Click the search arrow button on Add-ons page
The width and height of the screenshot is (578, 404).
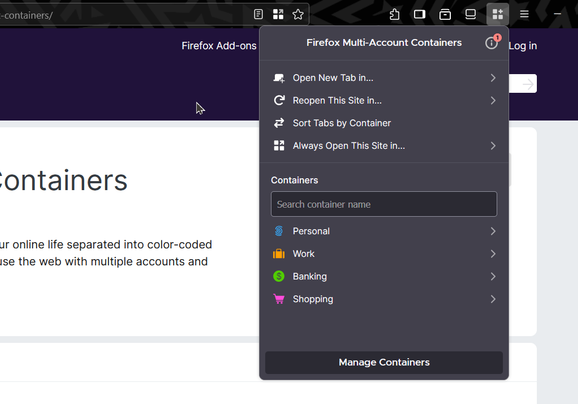pos(528,84)
